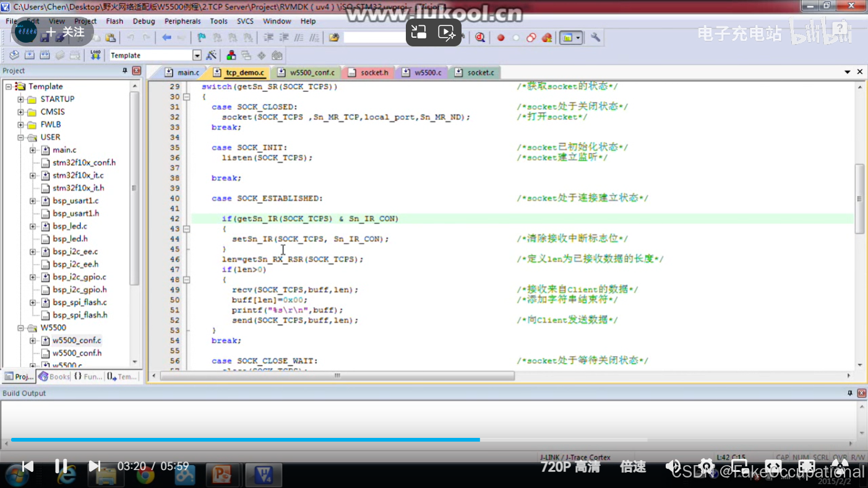Viewport: 868px width, 488px height.
Task: Open the editor tab list dropdown arrow
Action: click(x=847, y=72)
